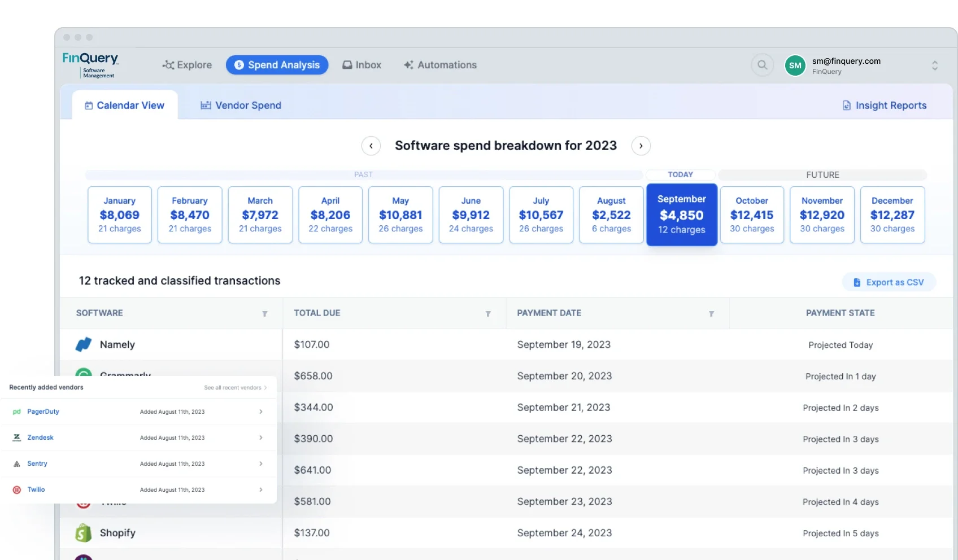The width and height of the screenshot is (958, 560).
Task: Select the March spend card
Action: tap(260, 215)
